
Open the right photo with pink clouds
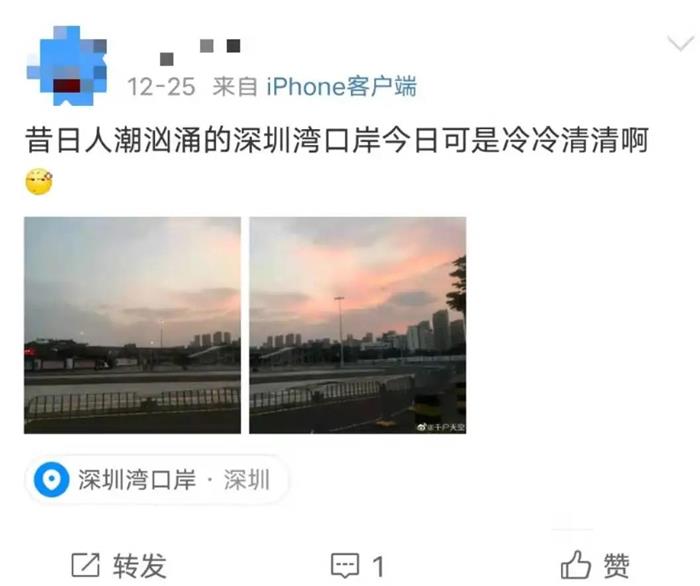point(358,325)
